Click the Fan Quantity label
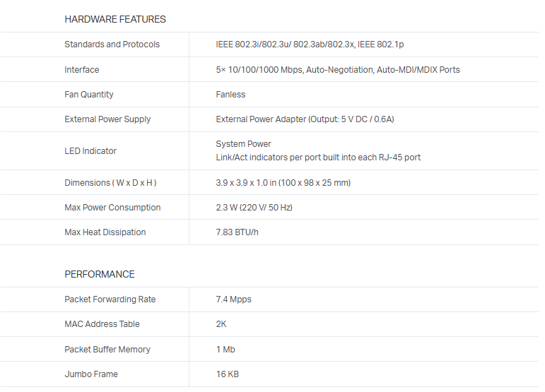The image size is (545, 392). tap(89, 95)
